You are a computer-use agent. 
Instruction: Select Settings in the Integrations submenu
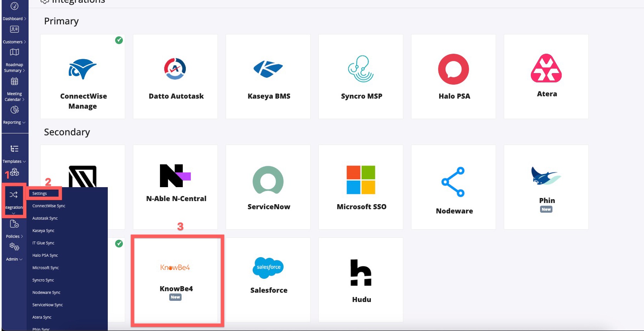(39, 194)
